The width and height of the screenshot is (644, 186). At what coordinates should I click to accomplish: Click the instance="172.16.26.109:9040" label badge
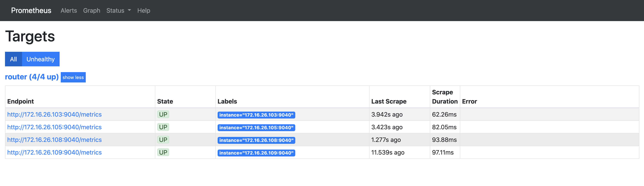[x=256, y=153]
